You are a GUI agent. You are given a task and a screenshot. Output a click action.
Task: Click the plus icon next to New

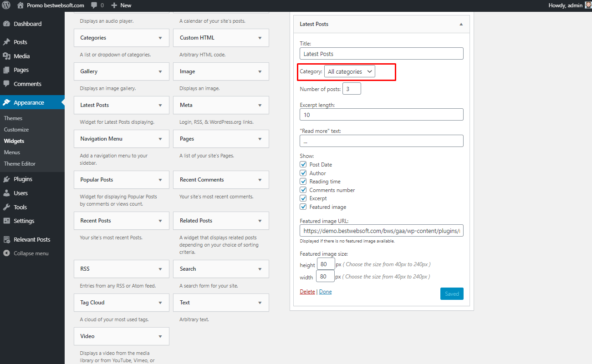(x=114, y=5)
